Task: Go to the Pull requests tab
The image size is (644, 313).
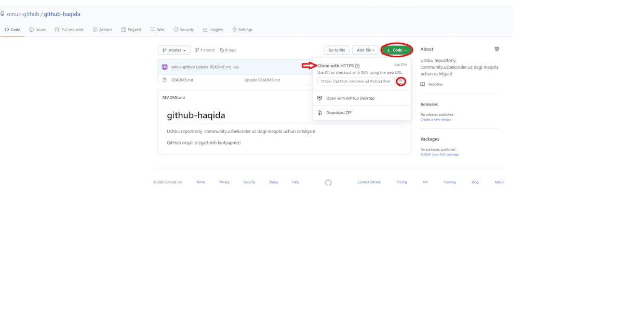Action: [69, 30]
